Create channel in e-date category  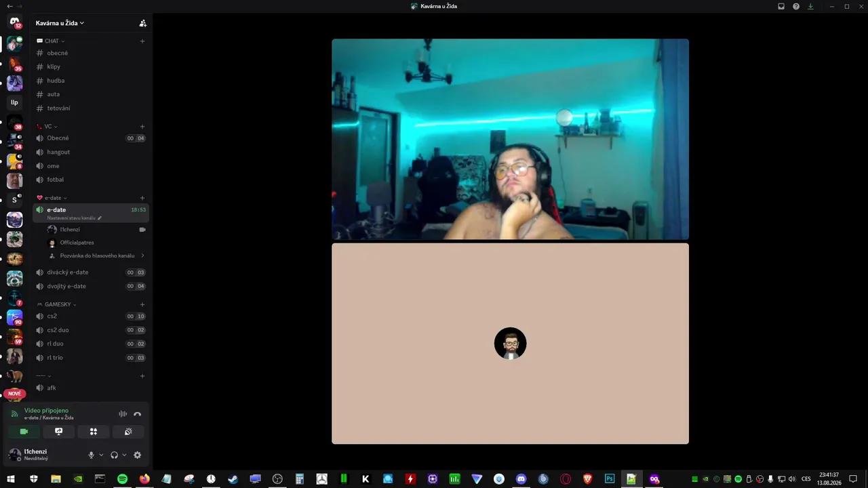point(142,198)
